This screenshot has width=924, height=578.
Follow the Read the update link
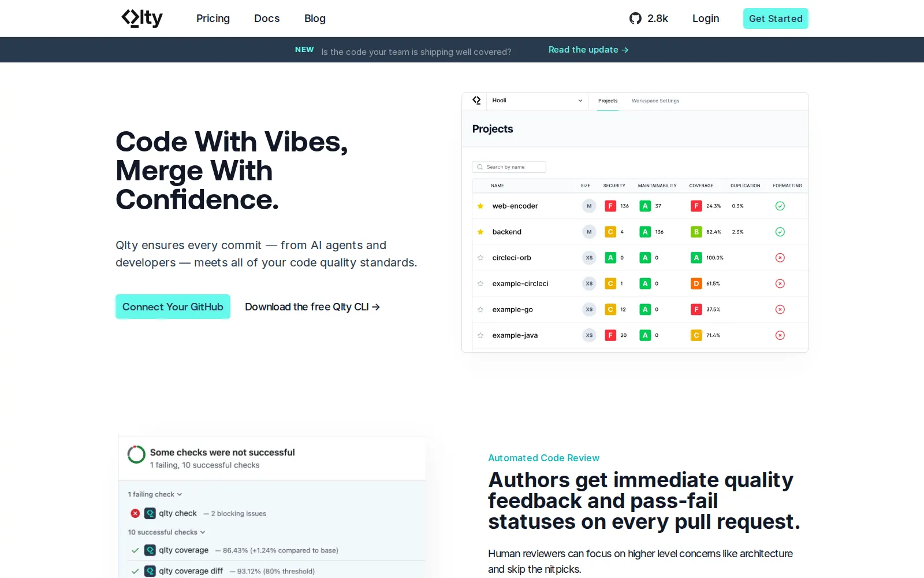click(588, 50)
